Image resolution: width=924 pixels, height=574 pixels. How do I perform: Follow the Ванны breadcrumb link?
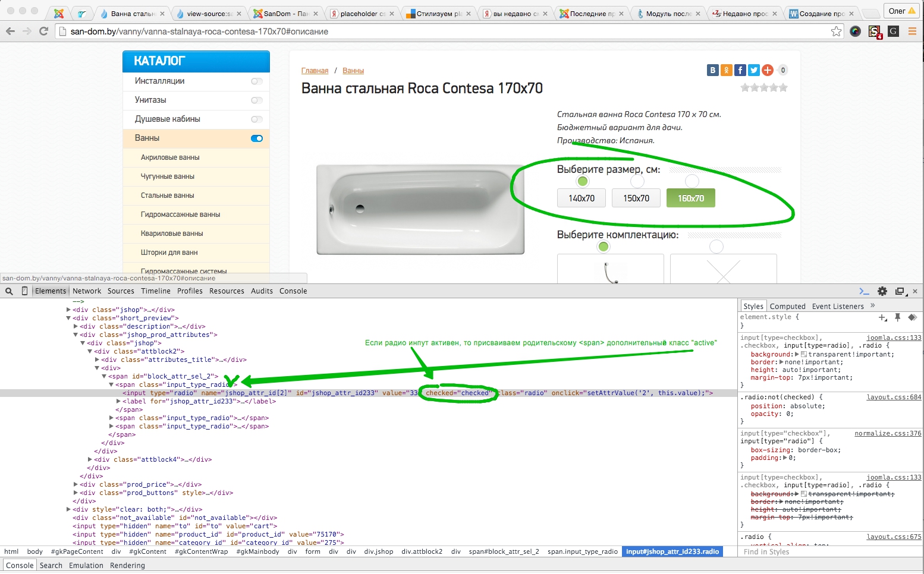pos(353,71)
